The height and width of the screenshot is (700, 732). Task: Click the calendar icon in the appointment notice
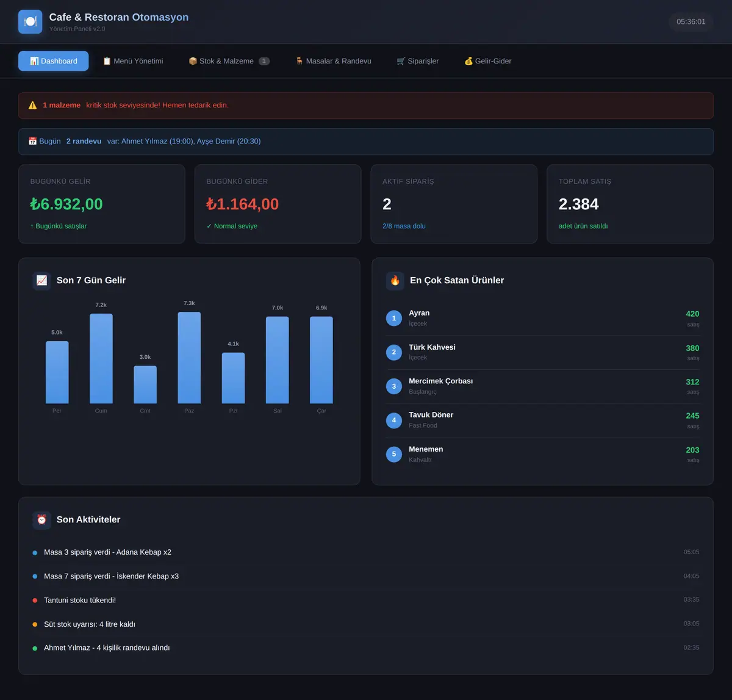(x=33, y=141)
